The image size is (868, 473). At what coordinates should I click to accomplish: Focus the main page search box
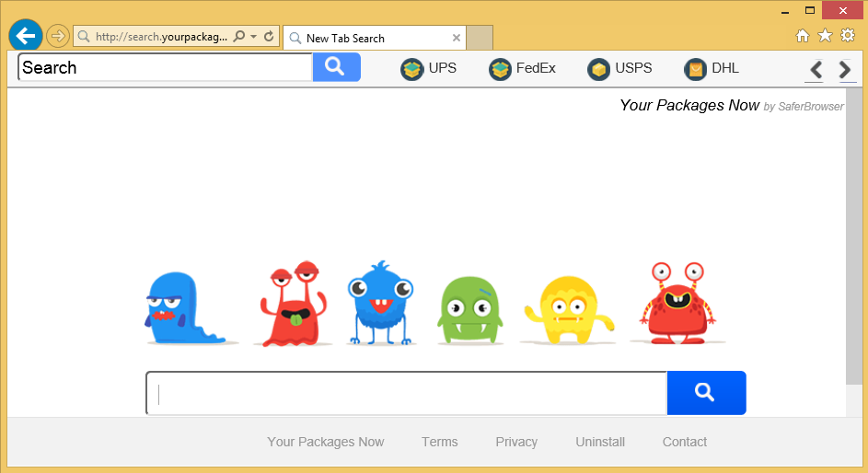(407, 393)
